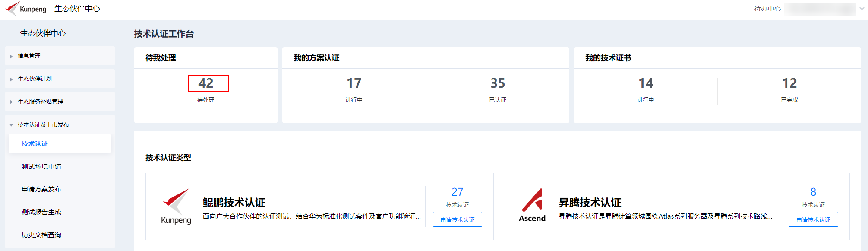The image size is (868, 251).
Task: Click the 8 技术认证 count for Ascend
Action: (x=813, y=192)
